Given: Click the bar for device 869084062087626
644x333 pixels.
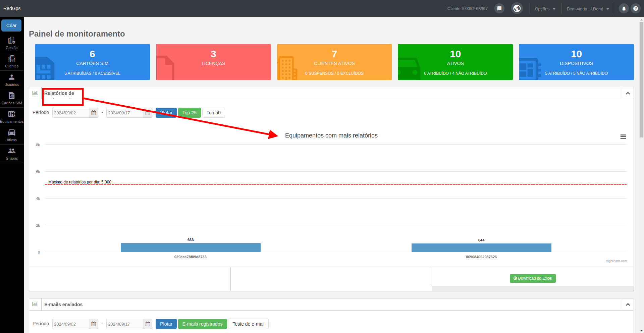Looking at the screenshot, I should coord(481,248).
